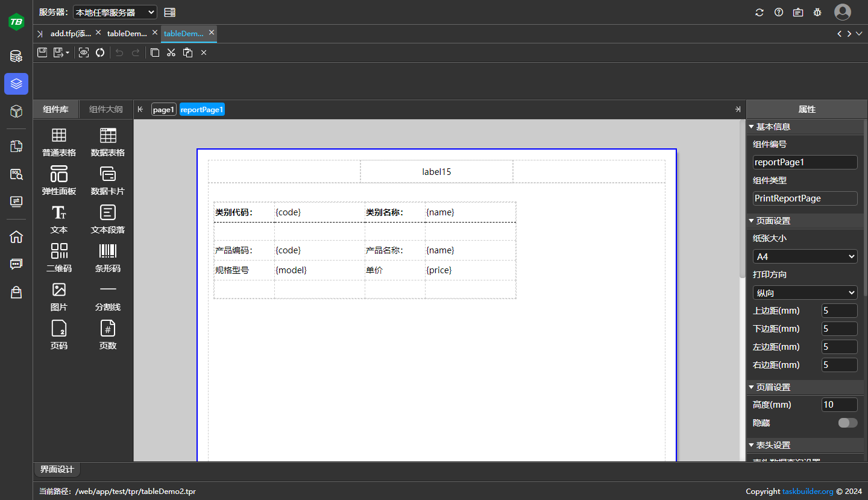Close the active tableDem... tab
This screenshot has height=500, width=868.
tap(212, 33)
